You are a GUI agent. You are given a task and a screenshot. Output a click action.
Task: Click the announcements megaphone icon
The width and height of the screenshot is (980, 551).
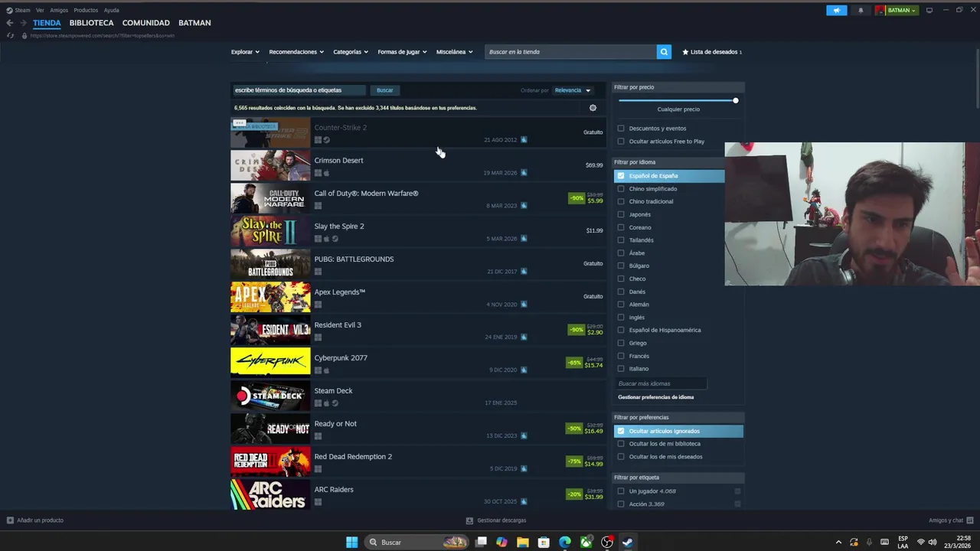(837, 10)
